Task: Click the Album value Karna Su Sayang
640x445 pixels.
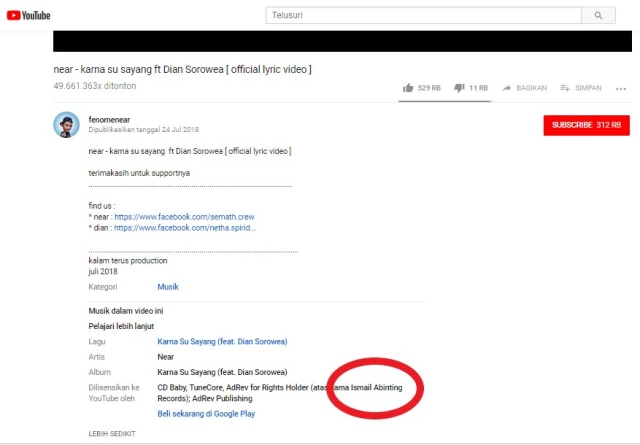Action: (x=222, y=372)
